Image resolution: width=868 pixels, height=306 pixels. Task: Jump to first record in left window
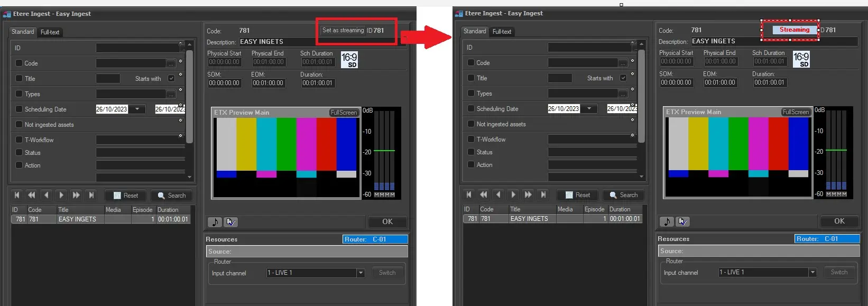[17, 196]
